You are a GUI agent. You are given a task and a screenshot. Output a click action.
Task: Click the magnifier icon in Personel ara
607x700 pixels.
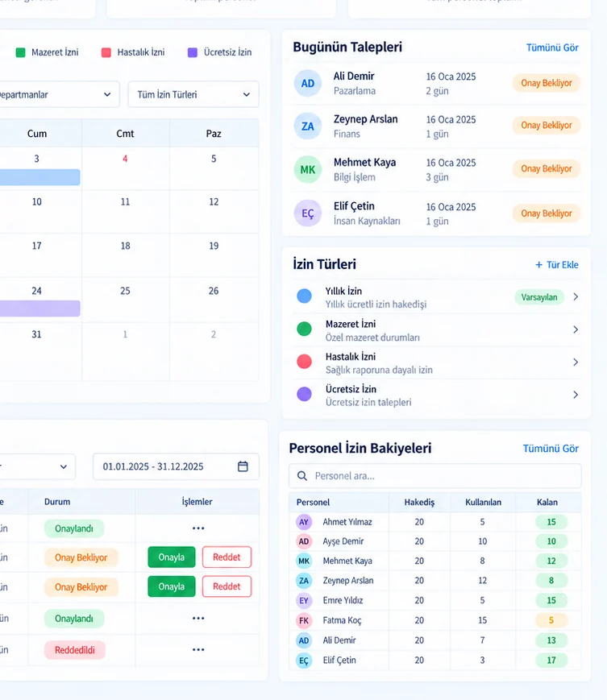point(302,476)
